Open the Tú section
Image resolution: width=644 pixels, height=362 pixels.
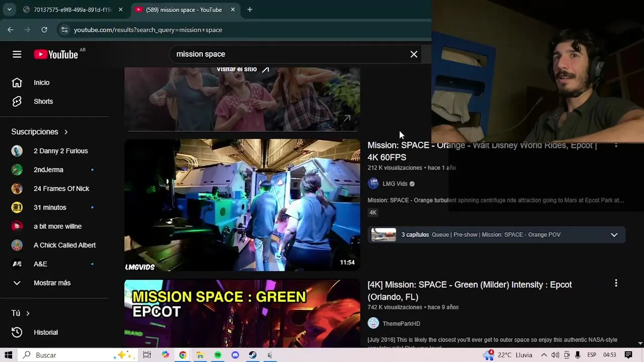[x=21, y=313]
